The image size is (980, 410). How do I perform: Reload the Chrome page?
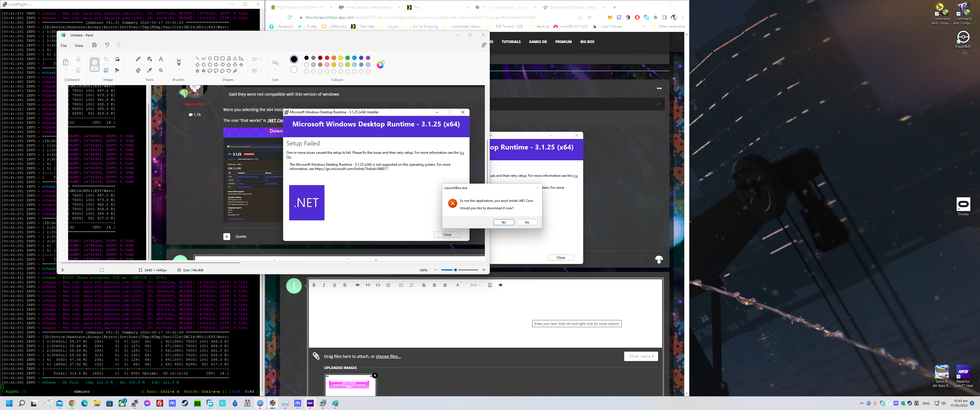pyautogui.click(x=289, y=17)
